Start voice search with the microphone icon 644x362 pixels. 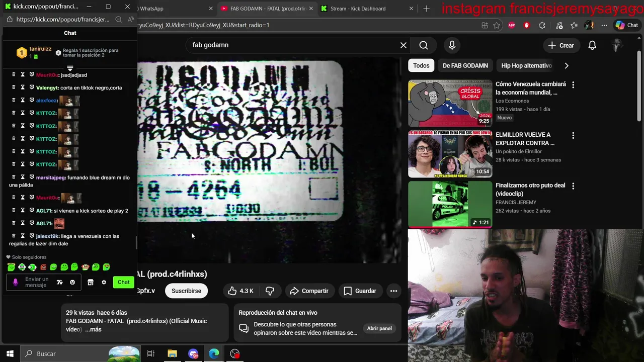coord(452,45)
